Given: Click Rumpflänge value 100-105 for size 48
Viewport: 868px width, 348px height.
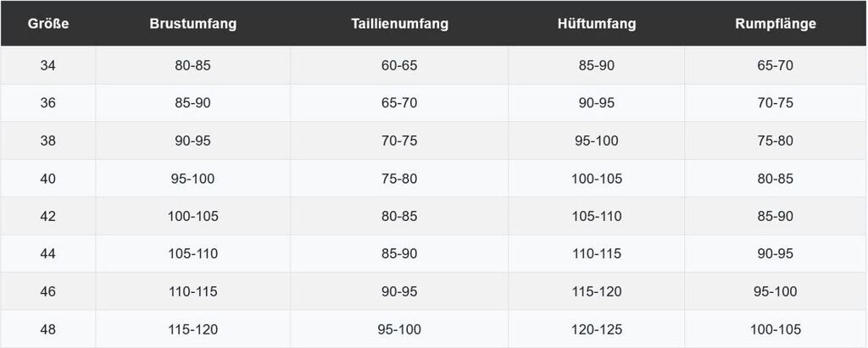Looking at the screenshot, I should pos(776,329).
